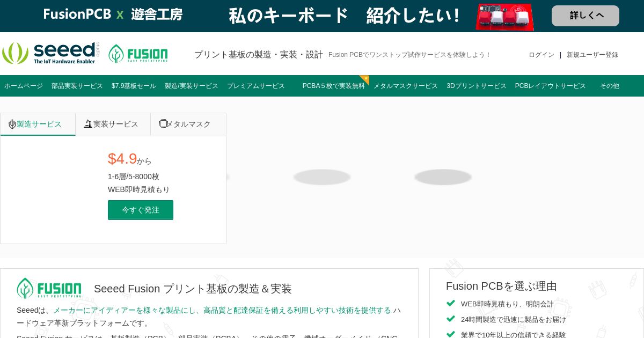Open $7.9基板セール menu item
644x338 pixels.
pyautogui.click(x=134, y=86)
